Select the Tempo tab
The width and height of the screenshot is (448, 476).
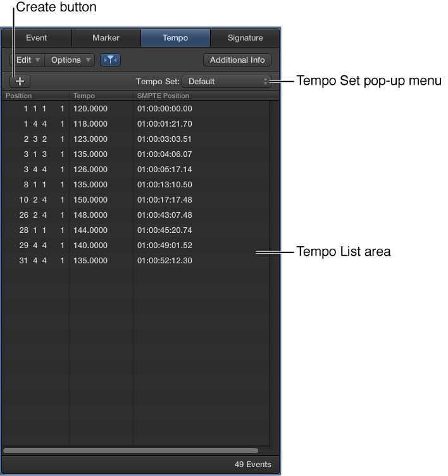click(175, 38)
